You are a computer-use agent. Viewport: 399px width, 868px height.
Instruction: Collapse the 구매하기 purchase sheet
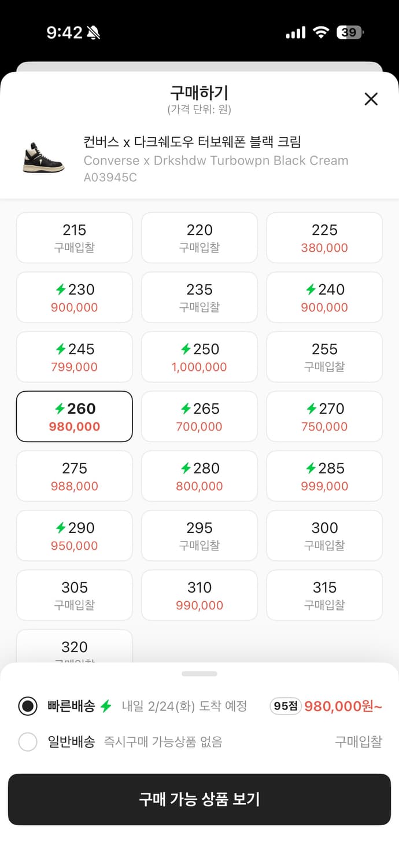[x=371, y=99]
